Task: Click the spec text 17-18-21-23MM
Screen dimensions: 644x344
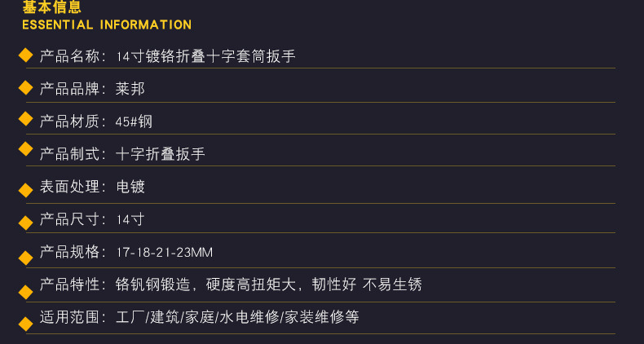Action: [165, 252]
